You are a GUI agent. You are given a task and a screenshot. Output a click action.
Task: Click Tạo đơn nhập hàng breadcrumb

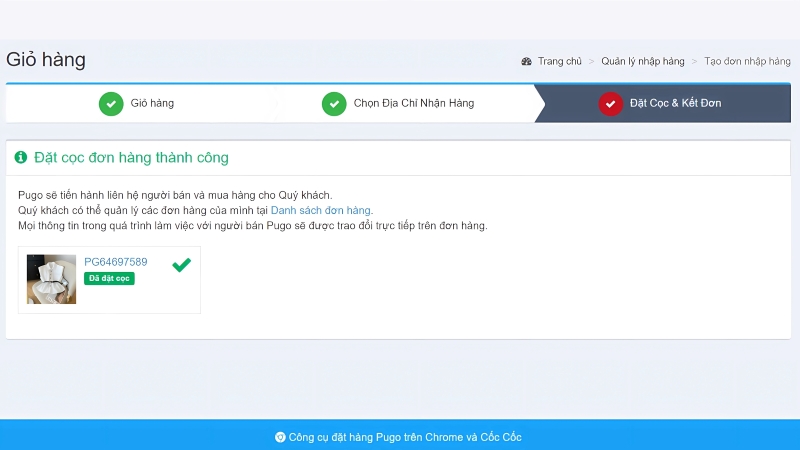[x=747, y=61]
